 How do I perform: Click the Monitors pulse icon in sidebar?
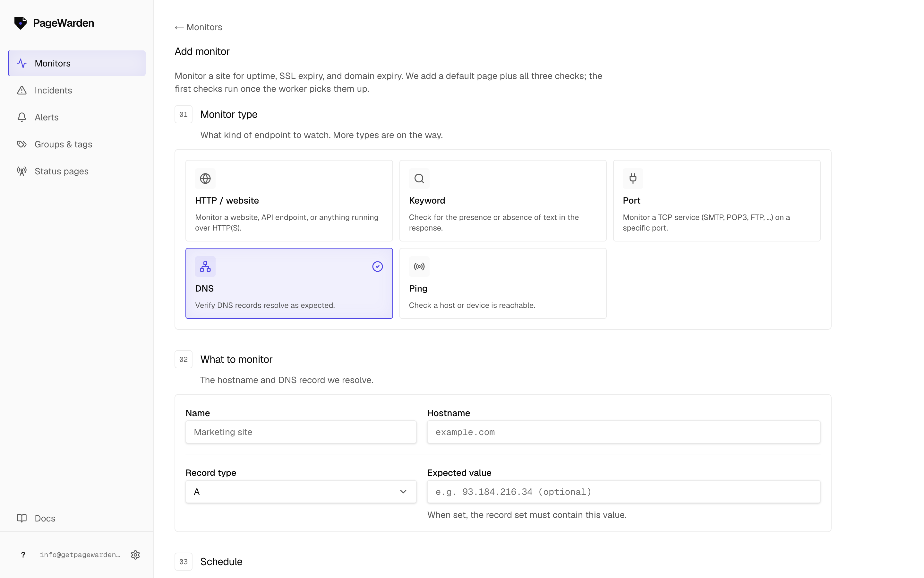pyautogui.click(x=22, y=63)
